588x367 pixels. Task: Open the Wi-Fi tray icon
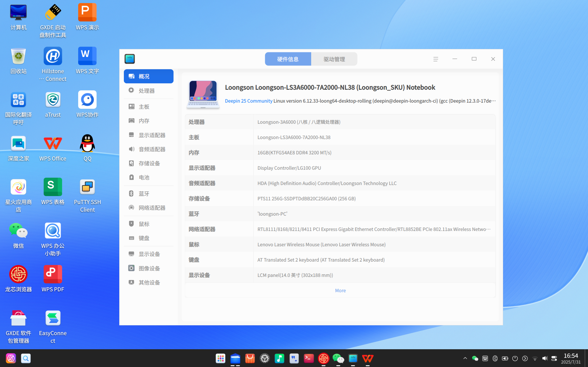[x=535, y=358]
